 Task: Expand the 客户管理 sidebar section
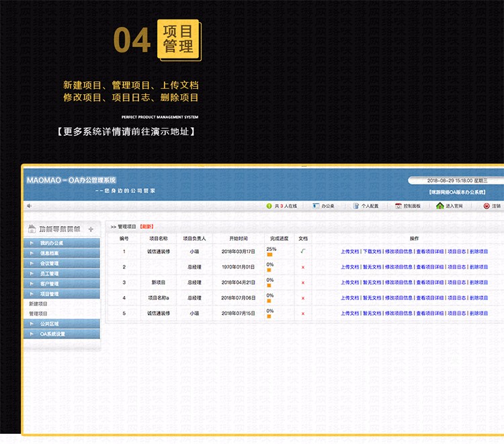click(x=62, y=284)
